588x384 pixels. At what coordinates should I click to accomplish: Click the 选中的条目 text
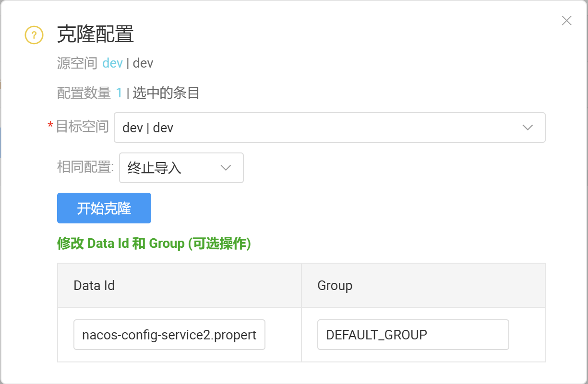pyautogui.click(x=166, y=93)
